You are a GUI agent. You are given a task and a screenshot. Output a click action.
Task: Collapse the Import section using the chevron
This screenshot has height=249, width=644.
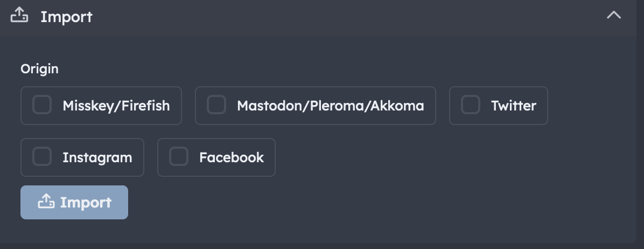click(614, 15)
